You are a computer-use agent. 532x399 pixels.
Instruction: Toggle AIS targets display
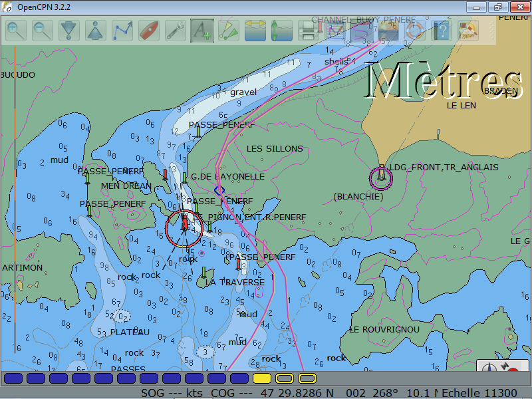(x=228, y=31)
